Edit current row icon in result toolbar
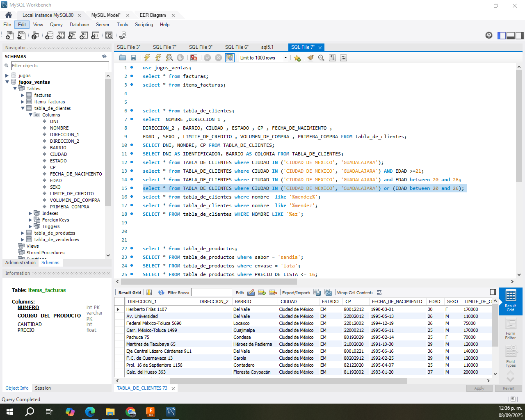525x420 pixels. point(251,292)
